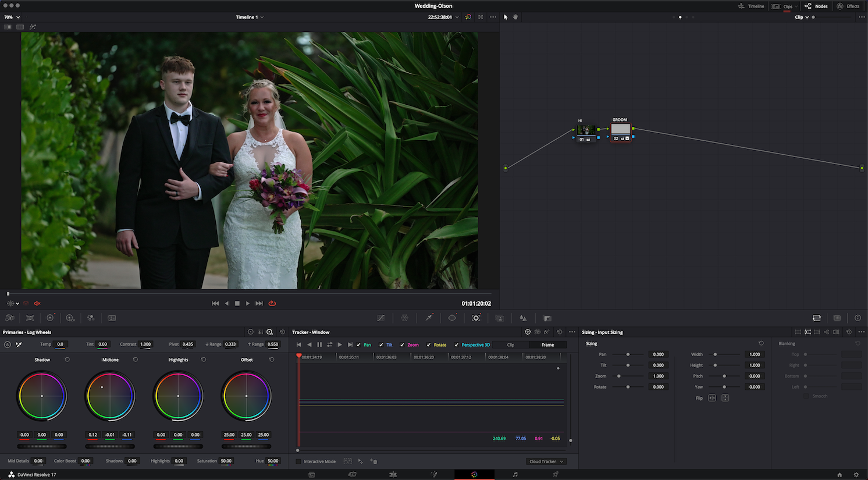Open the Qualifier eyedropper palette
868x480 pixels.
click(x=429, y=318)
